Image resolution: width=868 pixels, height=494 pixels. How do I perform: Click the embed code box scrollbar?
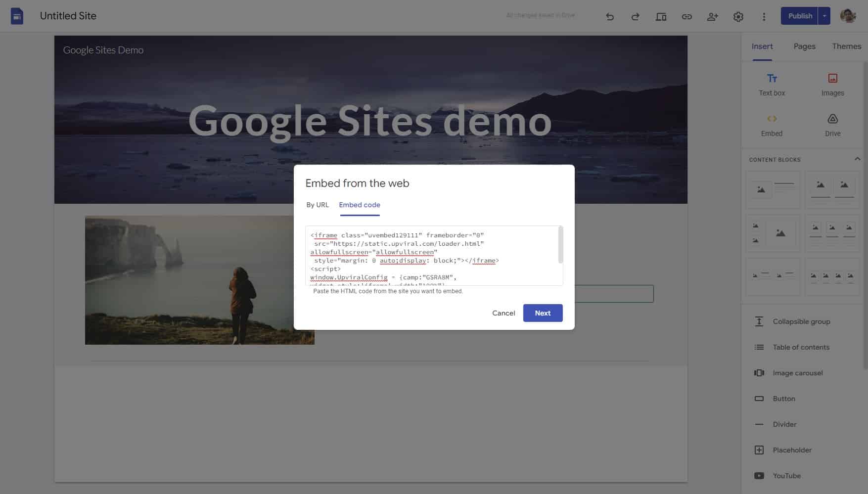[560, 245]
